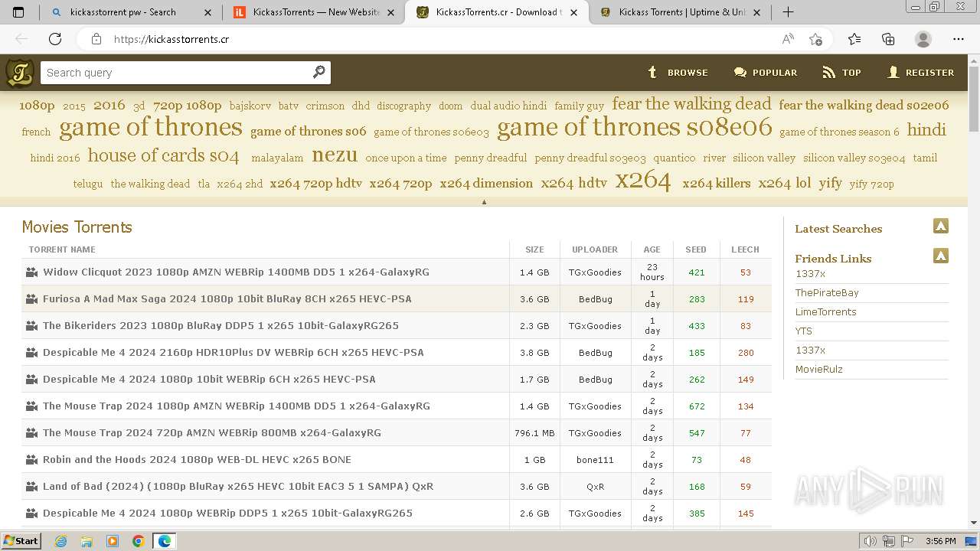Open MovieRulz friend link
The width and height of the screenshot is (980, 551).
pyautogui.click(x=818, y=369)
